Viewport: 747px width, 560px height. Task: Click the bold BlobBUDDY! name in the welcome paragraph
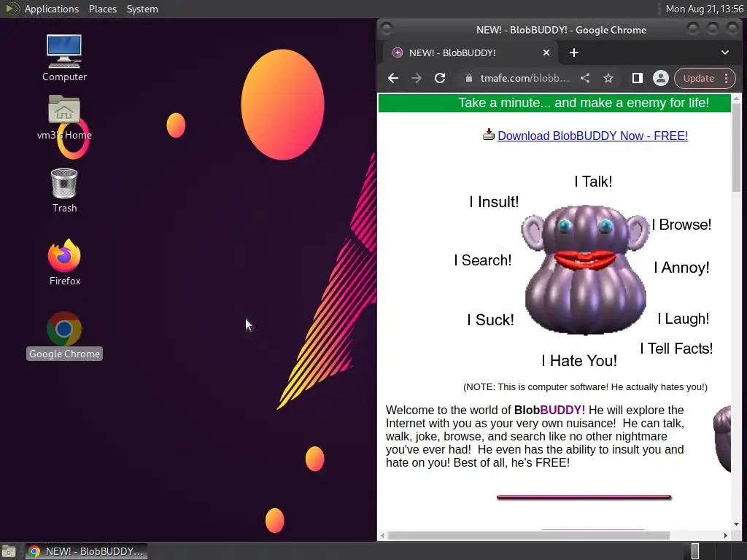pyautogui.click(x=549, y=410)
